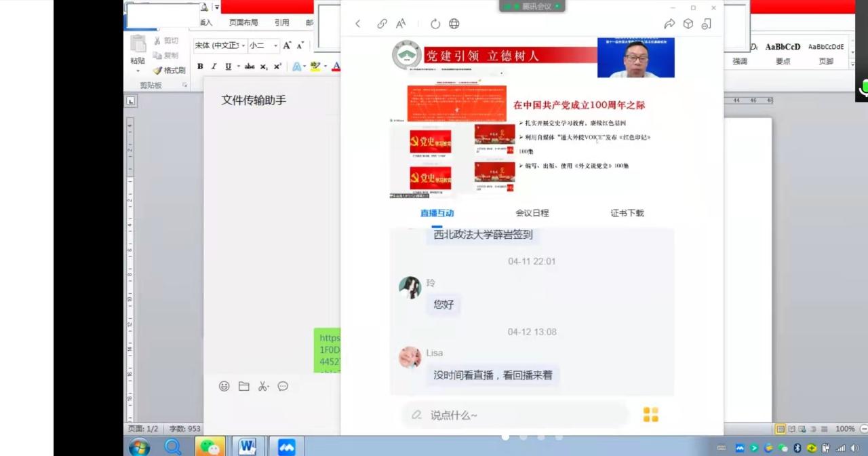This screenshot has width=868, height=456.
Task: Open the emoji picker in WeChat chat
Action: [224, 386]
